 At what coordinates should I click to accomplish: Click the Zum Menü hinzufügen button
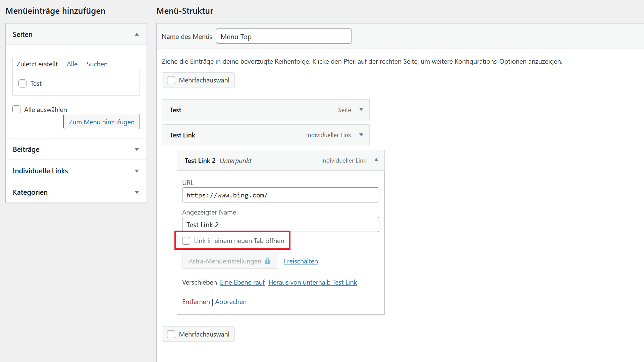click(102, 122)
